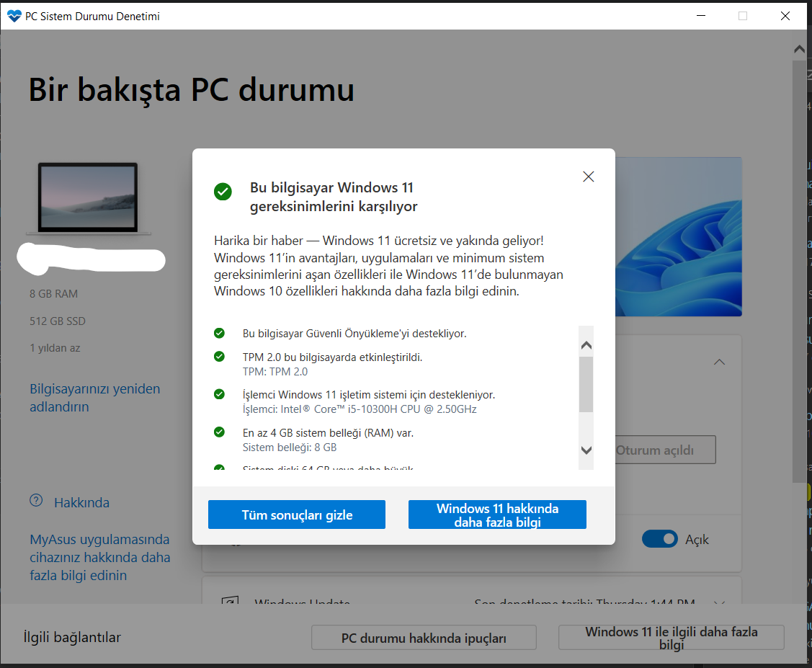Minimize the PC Sistem Durumu Denetimi window

700,16
